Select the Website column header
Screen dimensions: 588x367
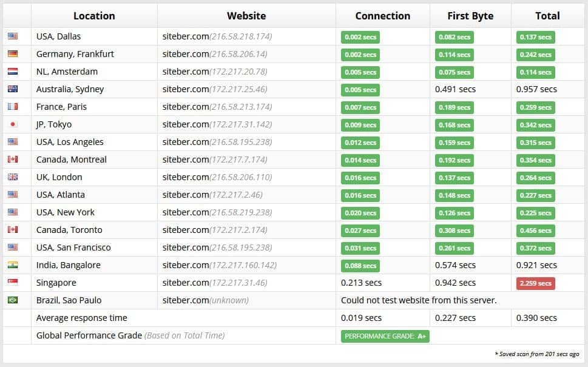pos(246,16)
